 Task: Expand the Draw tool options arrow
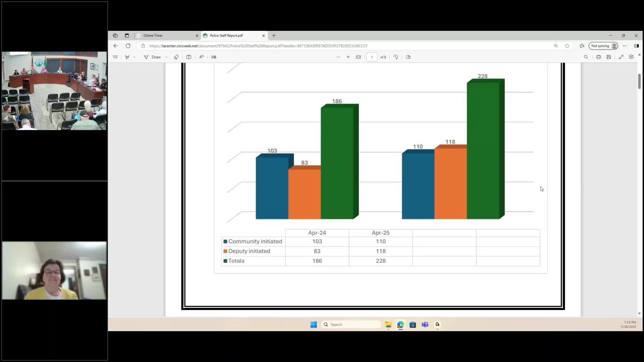click(x=166, y=57)
